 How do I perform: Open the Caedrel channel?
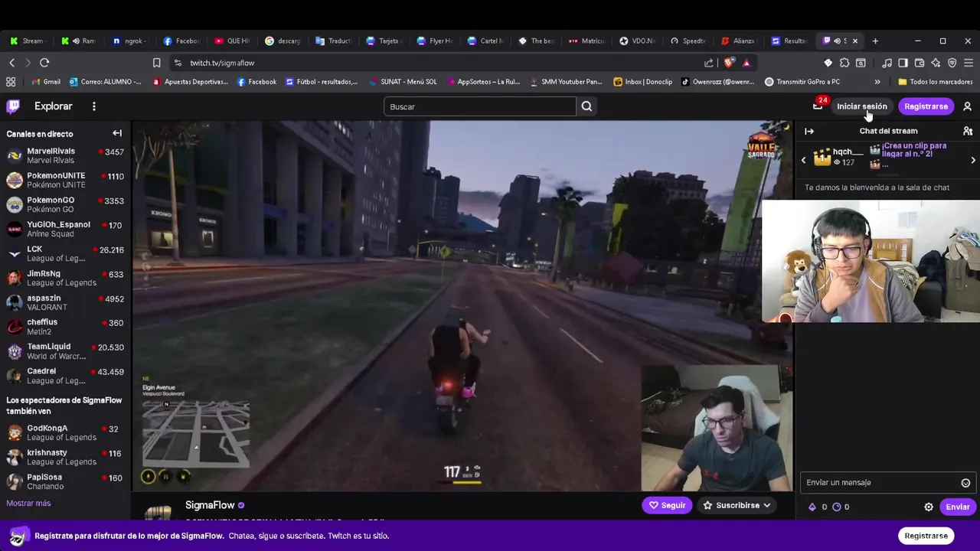coord(65,376)
